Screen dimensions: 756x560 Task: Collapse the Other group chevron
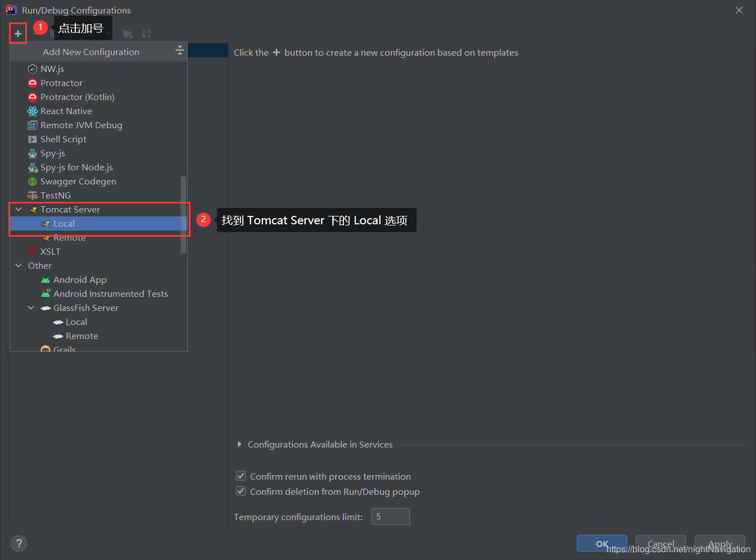[19, 265]
